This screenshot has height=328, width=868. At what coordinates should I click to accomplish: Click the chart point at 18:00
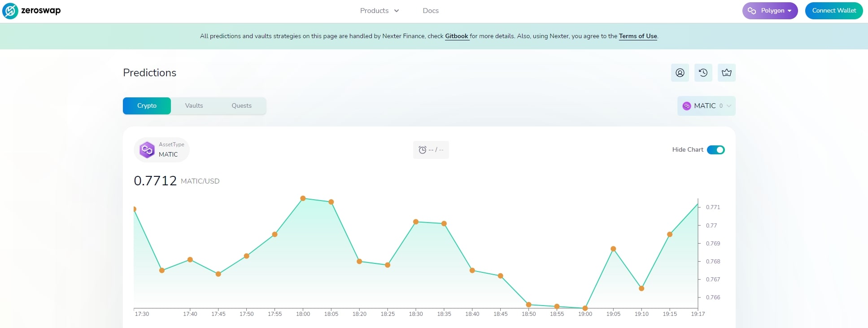click(303, 198)
